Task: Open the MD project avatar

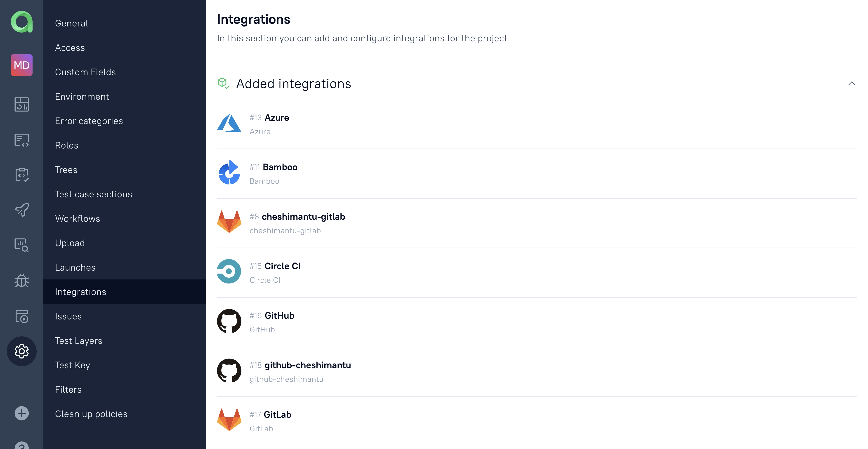Action: [x=21, y=65]
